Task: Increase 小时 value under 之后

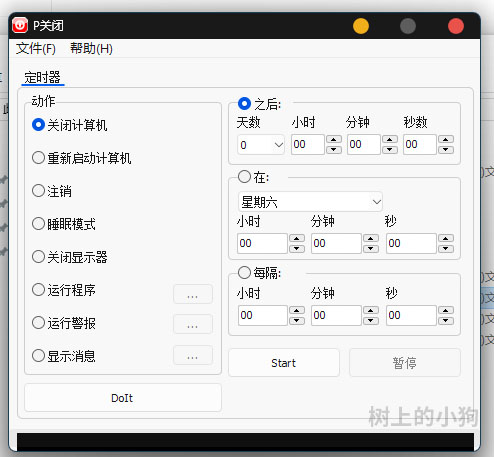Action: click(334, 139)
